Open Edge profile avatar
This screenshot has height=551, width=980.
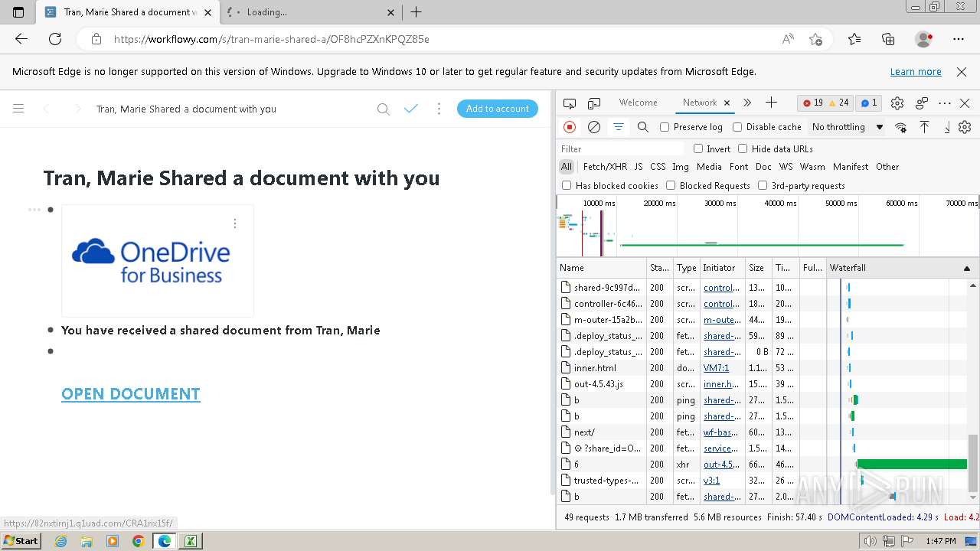924,39
